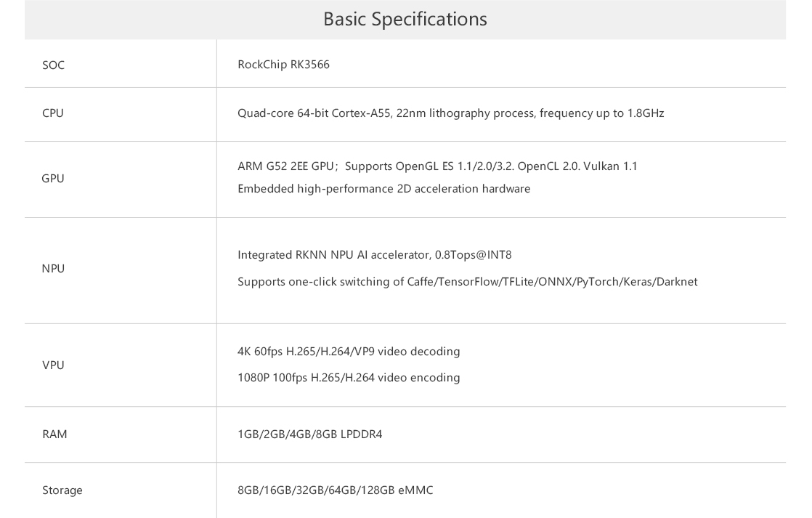Select the RAM row label
This screenshot has width=812, height=518.
54,434
